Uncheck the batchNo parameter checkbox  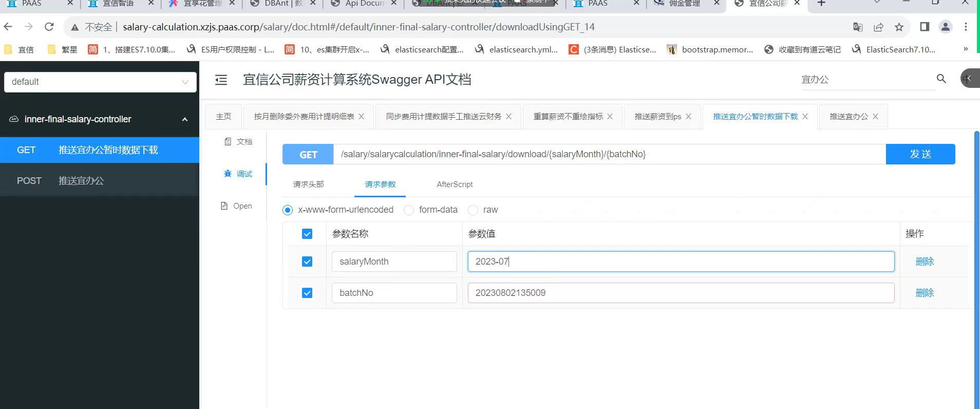[307, 293]
